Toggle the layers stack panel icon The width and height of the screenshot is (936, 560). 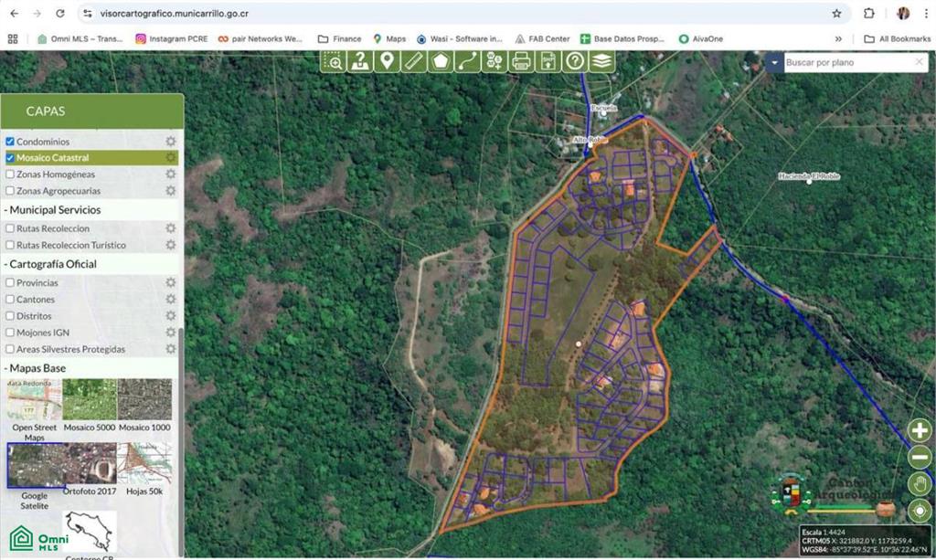(601, 61)
